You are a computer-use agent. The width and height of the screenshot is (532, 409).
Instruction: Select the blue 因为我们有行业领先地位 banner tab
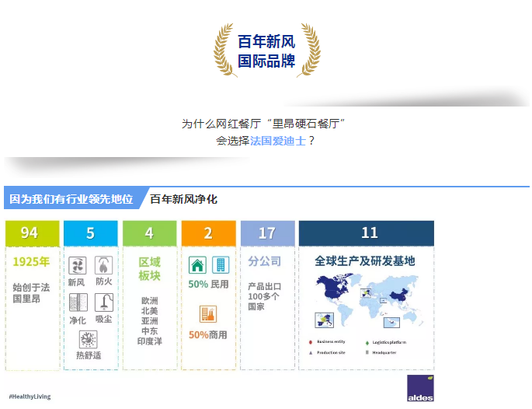[71, 199]
